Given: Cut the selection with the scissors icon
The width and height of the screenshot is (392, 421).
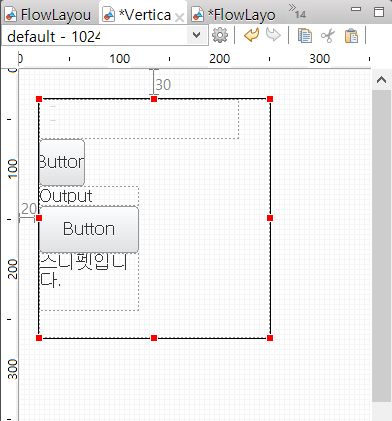Looking at the screenshot, I should tap(328, 35).
